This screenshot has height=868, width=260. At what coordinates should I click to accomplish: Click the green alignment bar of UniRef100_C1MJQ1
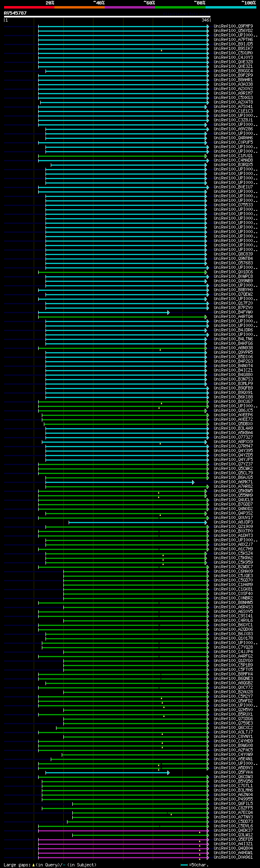click(x=122, y=156)
